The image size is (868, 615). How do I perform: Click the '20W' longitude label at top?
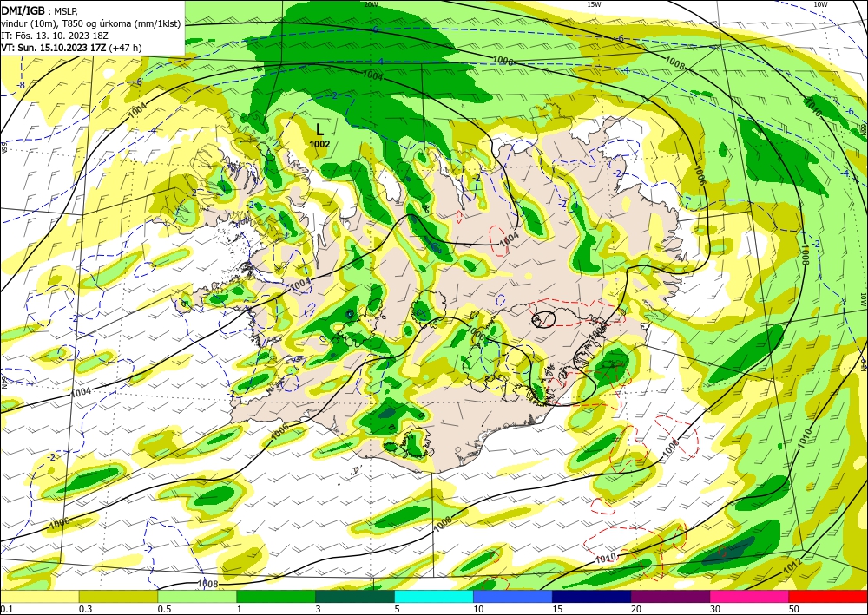coord(371,4)
